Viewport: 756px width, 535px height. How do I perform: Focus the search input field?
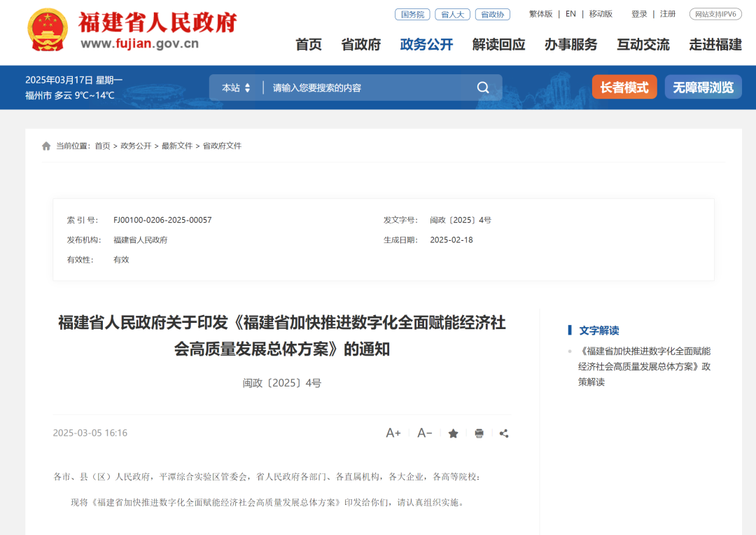point(364,88)
